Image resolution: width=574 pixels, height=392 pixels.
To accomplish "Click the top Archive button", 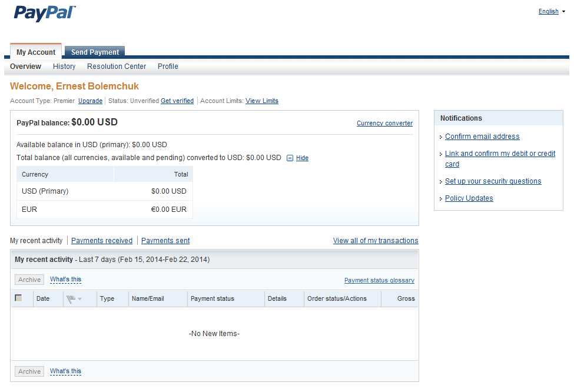I will [x=29, y=280].
